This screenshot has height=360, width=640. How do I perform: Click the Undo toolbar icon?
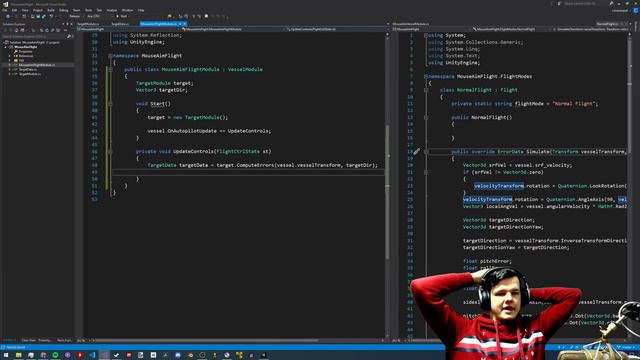tap(51, 16)
